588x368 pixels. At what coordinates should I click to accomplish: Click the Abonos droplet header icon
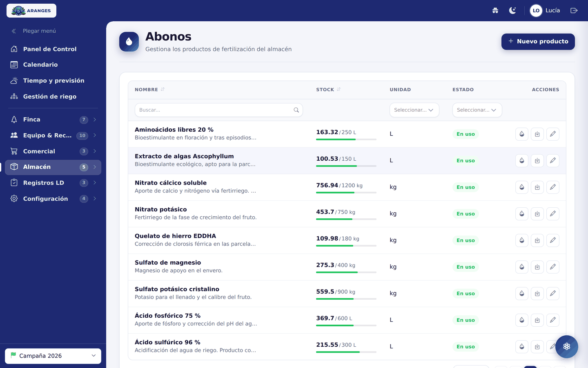pyautogui.click(x=129, y=42)
